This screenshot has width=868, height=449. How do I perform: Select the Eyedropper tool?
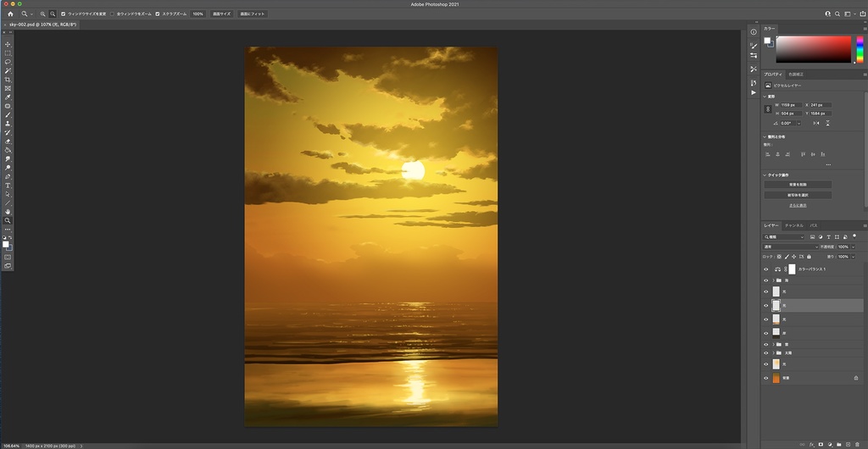[8, 97]
